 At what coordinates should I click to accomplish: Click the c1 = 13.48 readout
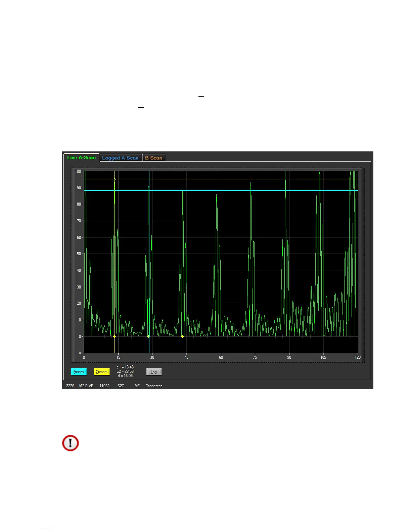click(x=125, y=367)
